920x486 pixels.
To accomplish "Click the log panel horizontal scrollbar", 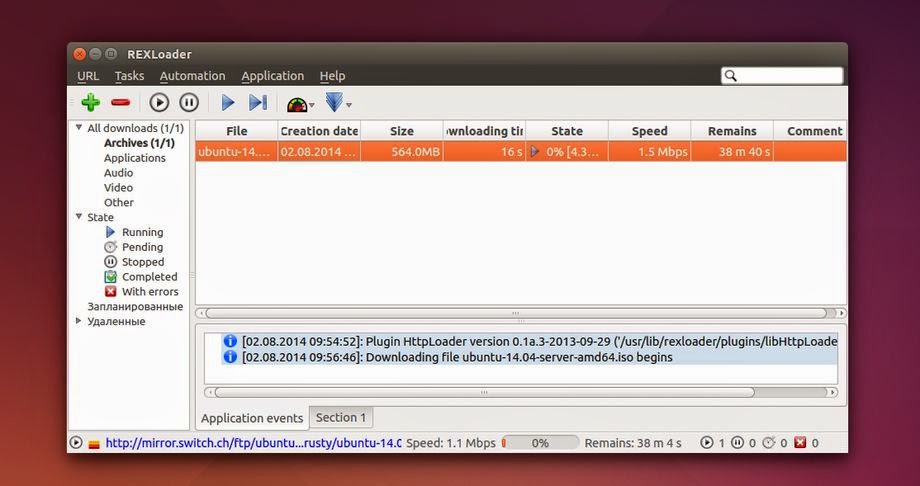I will pyautogui.click(x=484, y=392).
